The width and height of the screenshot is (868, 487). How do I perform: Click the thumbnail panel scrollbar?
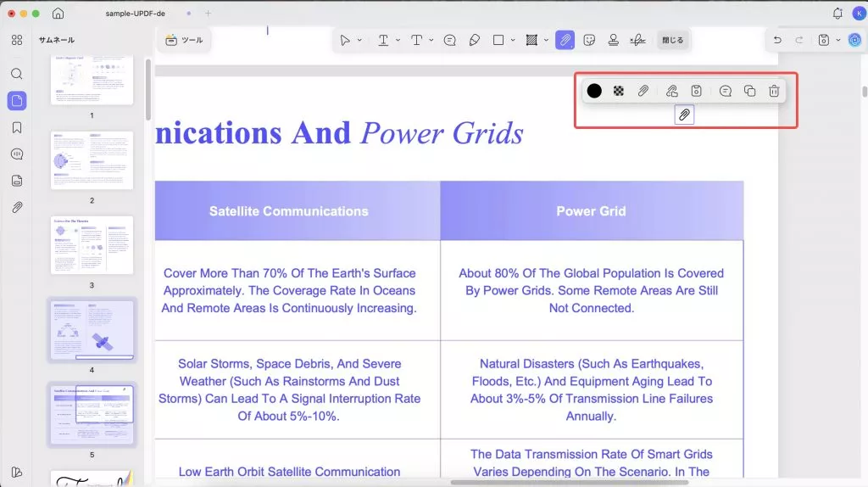click(148, 90)
